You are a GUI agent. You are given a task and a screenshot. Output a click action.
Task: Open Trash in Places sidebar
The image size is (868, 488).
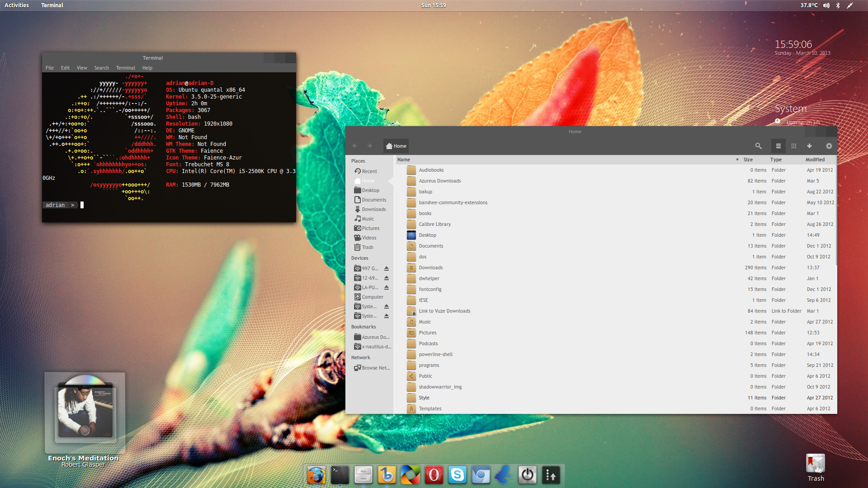[x=364, y=247]
